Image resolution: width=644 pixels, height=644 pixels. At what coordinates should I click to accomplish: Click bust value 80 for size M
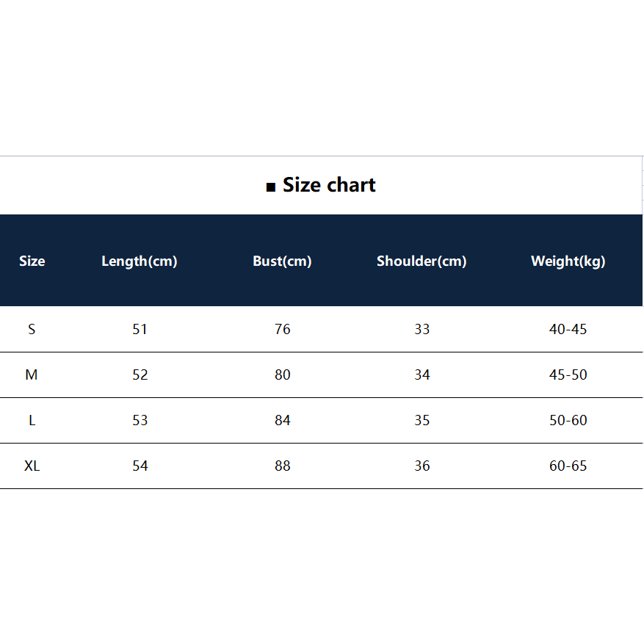click(x=283, y=375)
